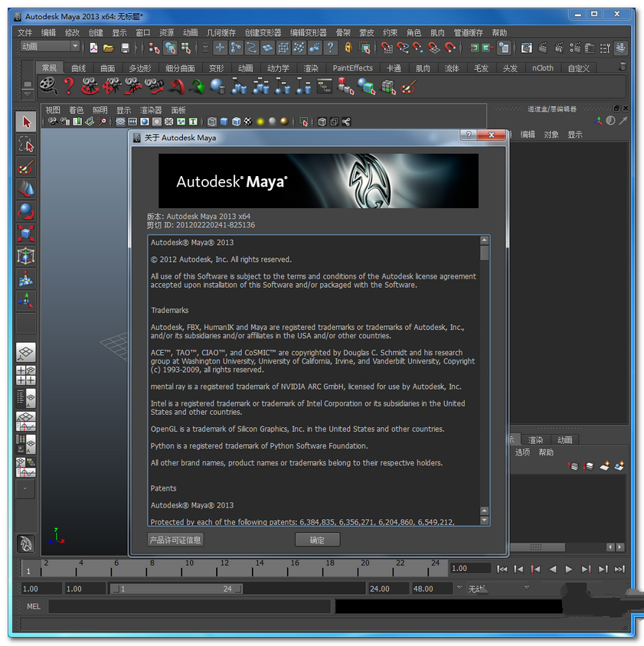The image size is (644, 646).
Task: Toggle select by hierarchy mode icon
Action: 155,48
